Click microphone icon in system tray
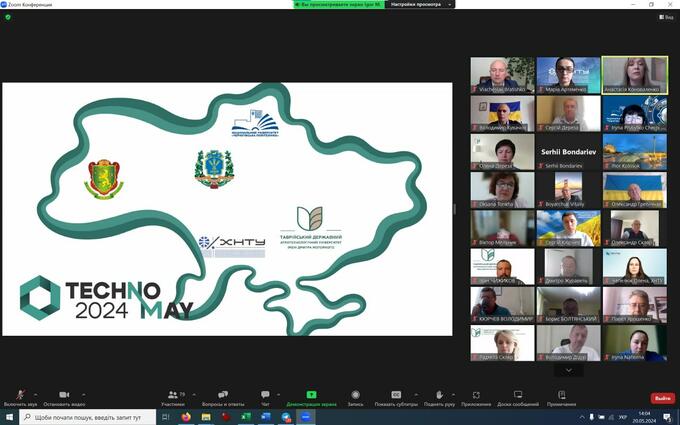This screenshot has height=425, width=680. click(x=591, y=417)
